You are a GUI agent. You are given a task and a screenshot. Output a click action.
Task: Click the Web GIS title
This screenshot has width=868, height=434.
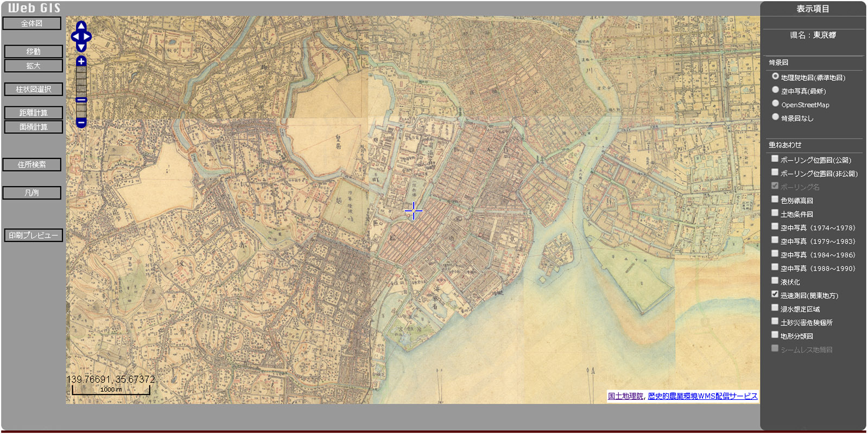[34, 8]
